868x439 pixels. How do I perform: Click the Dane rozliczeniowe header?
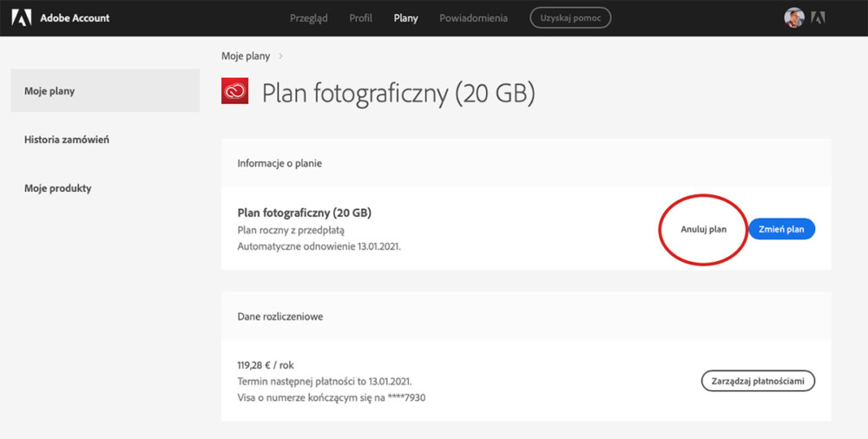click(x=280, y=317)
